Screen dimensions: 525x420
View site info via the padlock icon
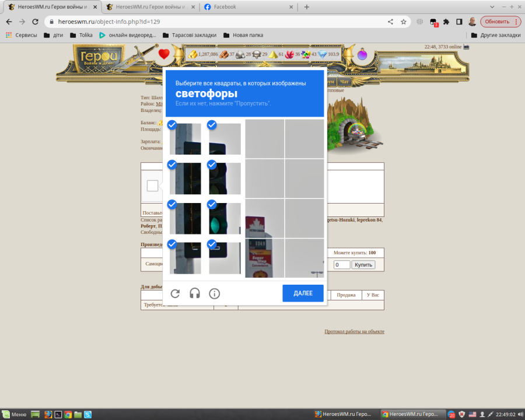51,22
